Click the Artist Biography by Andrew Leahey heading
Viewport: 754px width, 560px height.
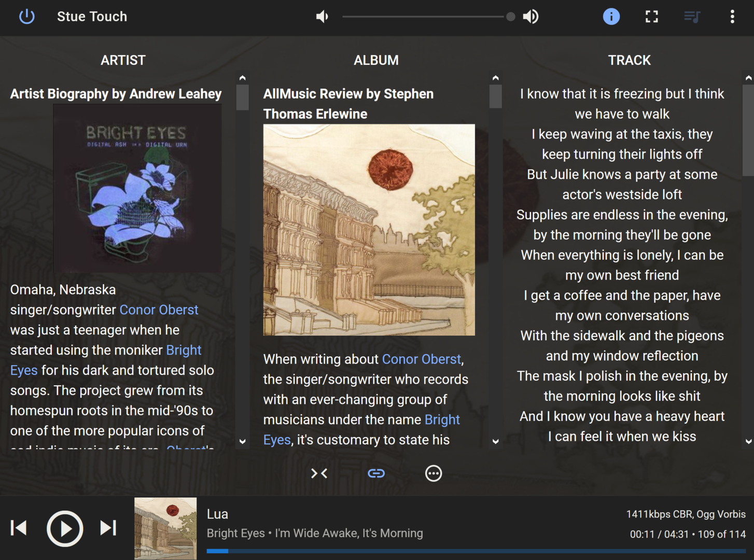point(116,94)
